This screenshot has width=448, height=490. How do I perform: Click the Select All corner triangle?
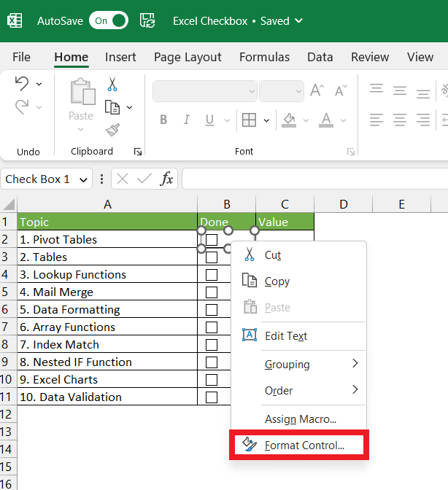point(9,204)
